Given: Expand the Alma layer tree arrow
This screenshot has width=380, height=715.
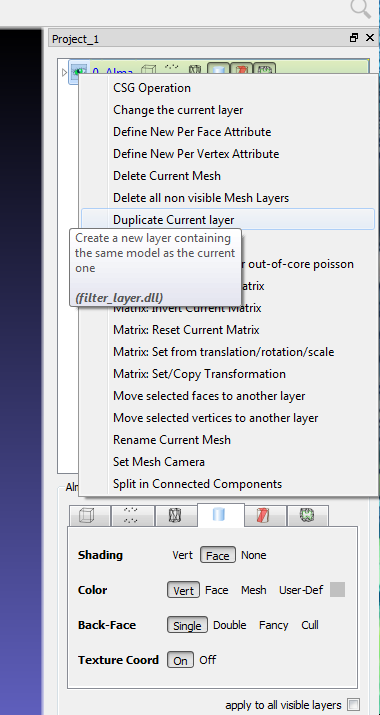Looking at the screenshot, I should coord(64,72).
